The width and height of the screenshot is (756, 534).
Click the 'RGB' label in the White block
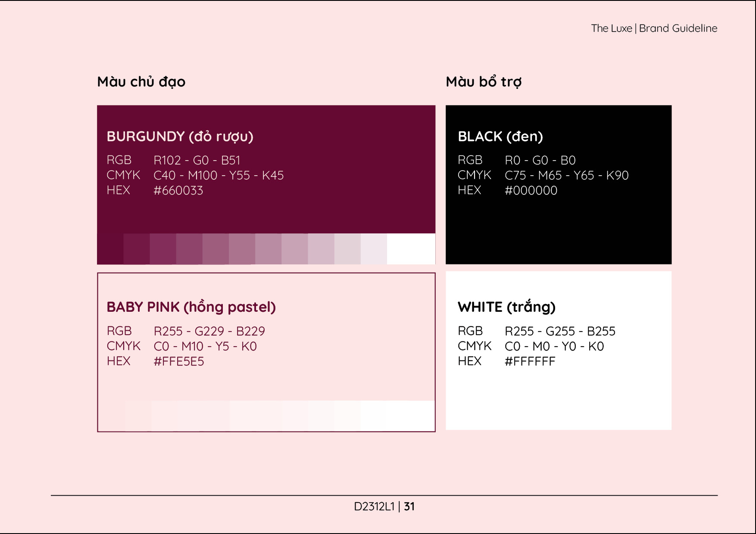[470, 331]
